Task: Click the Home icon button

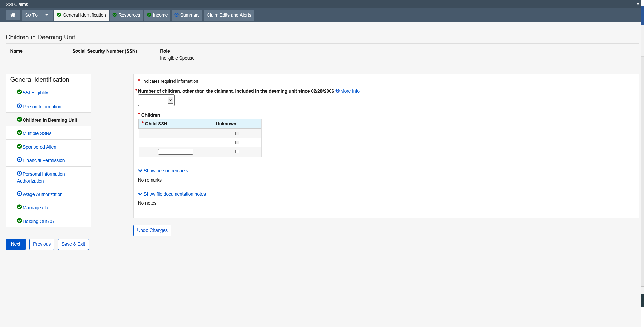Action: click(x=13, y=15)
